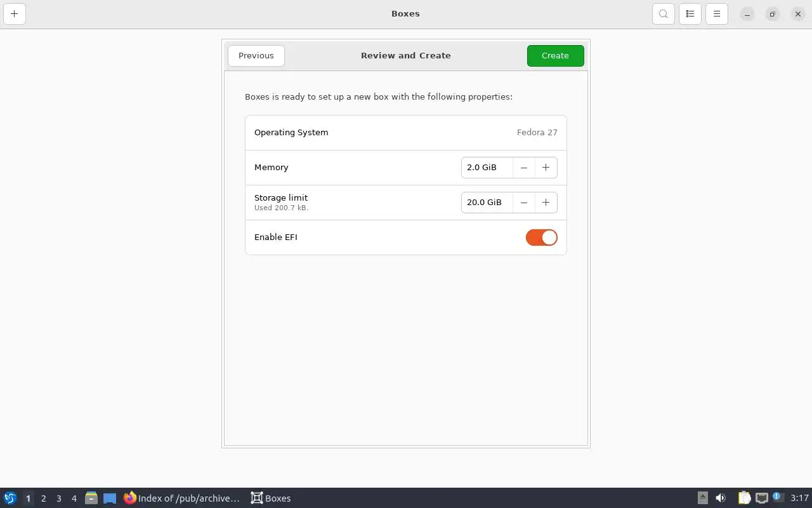Focus the Memory 2.0 GiB field

pyautogui.click(x=487, y=168)
